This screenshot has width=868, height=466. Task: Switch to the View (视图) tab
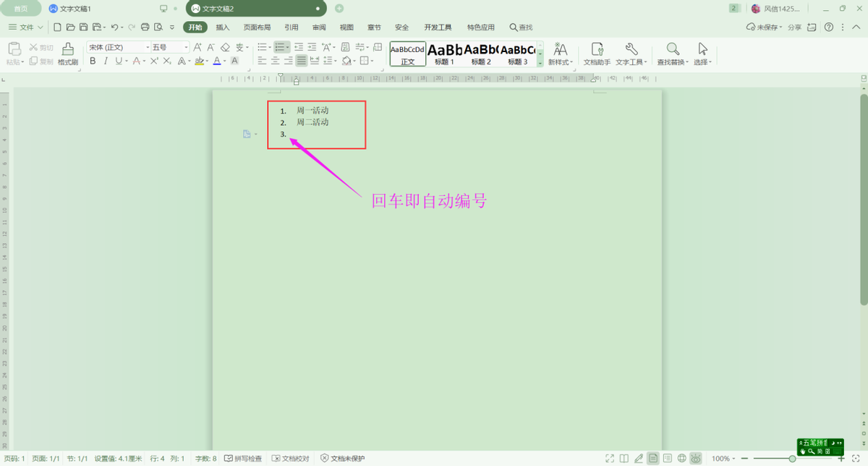[x=346, y=27]
